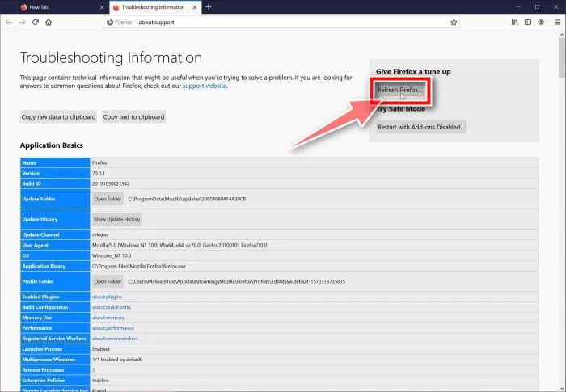This screenshot has height=392, width=566.
Task: Click Show Update History button
Action: [116, 219]
